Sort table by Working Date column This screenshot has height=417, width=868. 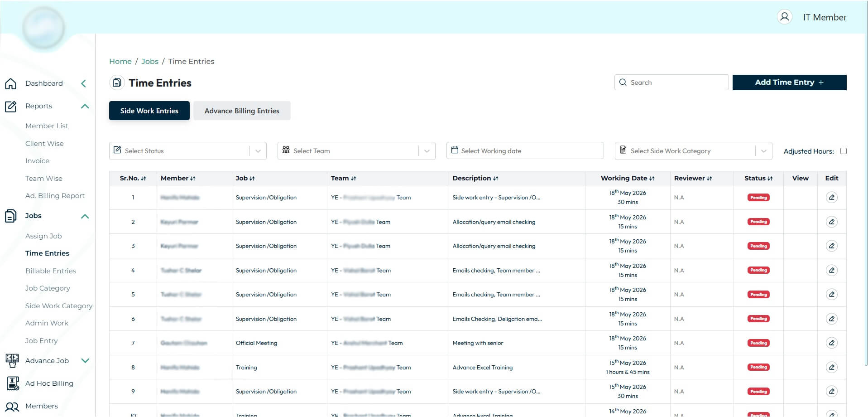[x=652, y=179]
